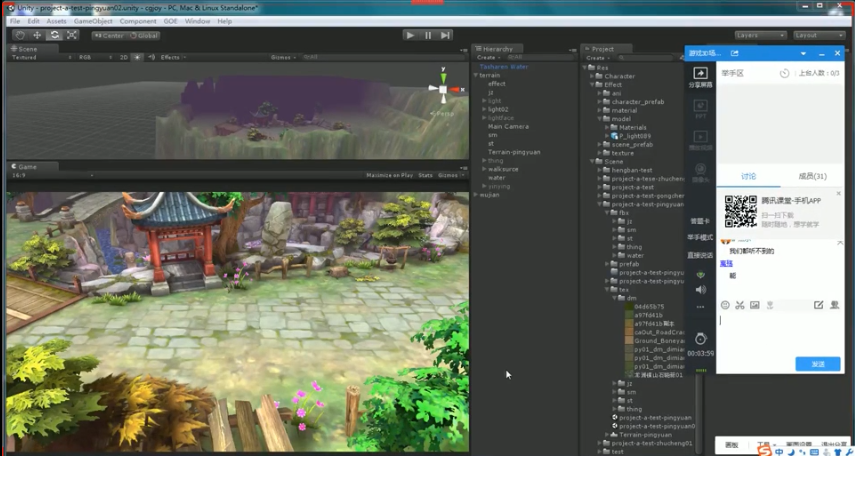The image size is (855, 479).
Task: Toggle 2D view in Scene toolbar
Action: 124,57
